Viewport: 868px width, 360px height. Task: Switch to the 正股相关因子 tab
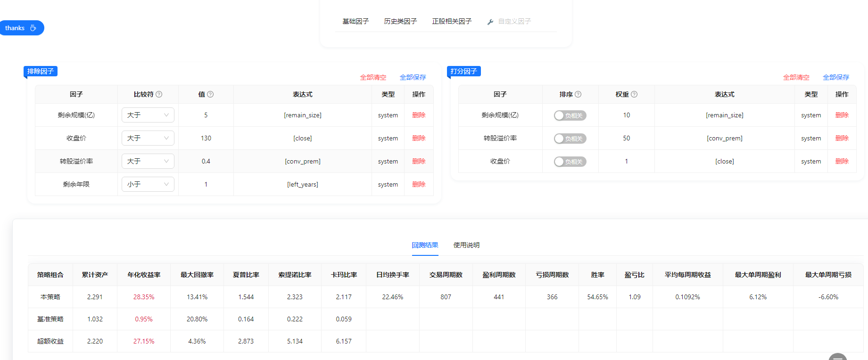point(452,21)
